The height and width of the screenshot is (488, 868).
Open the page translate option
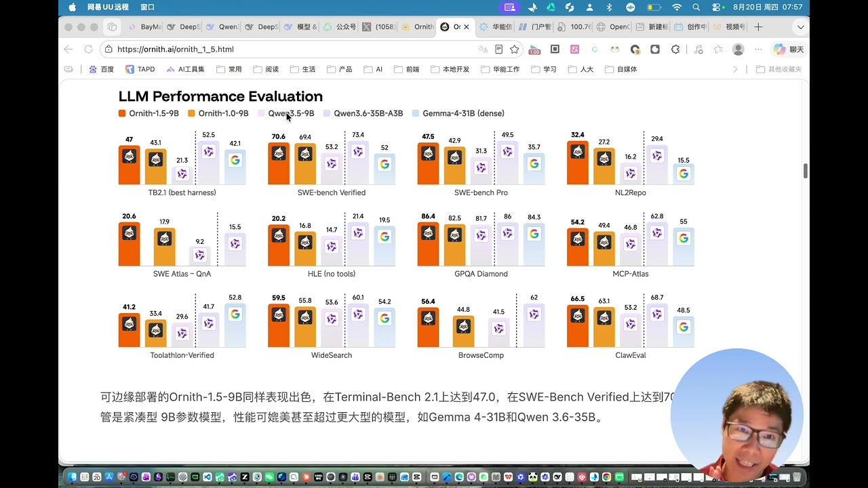(483, 49)
